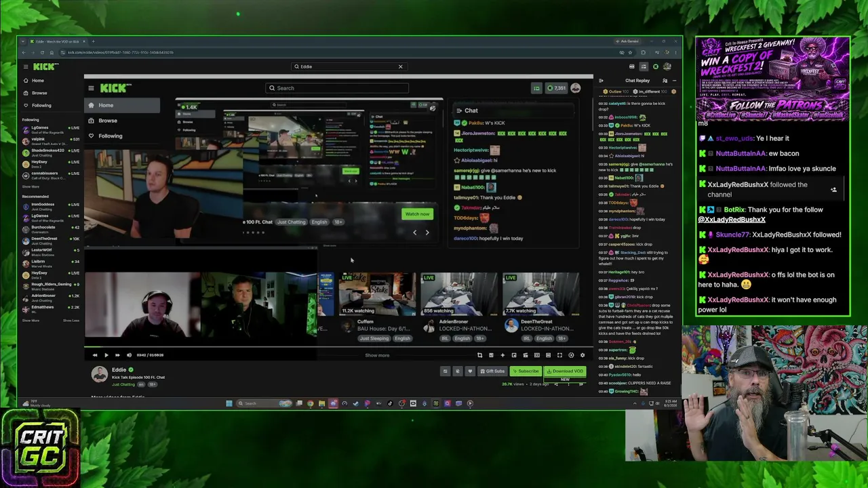868x488 pixels.
Task: Select DeenTheGreat in the left sidebar list
Action: click(51, 241)
